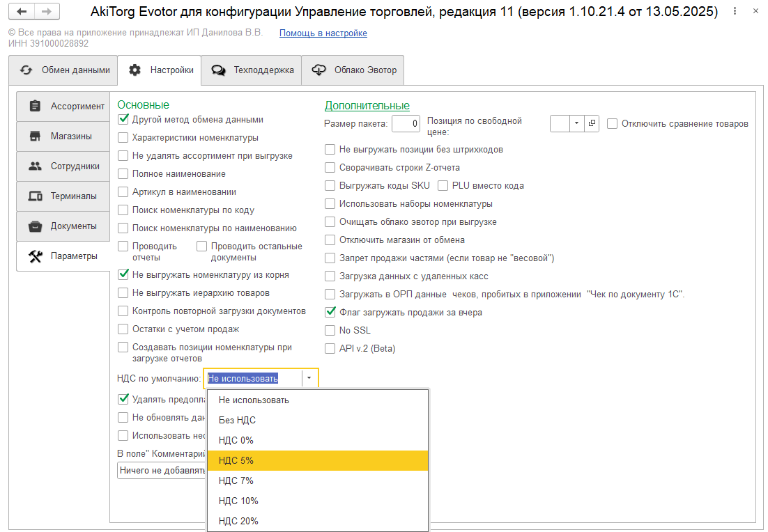This screenshot has height=532, width=768.
Task: Click the forward navigation arrow
Action: [47, 11]
